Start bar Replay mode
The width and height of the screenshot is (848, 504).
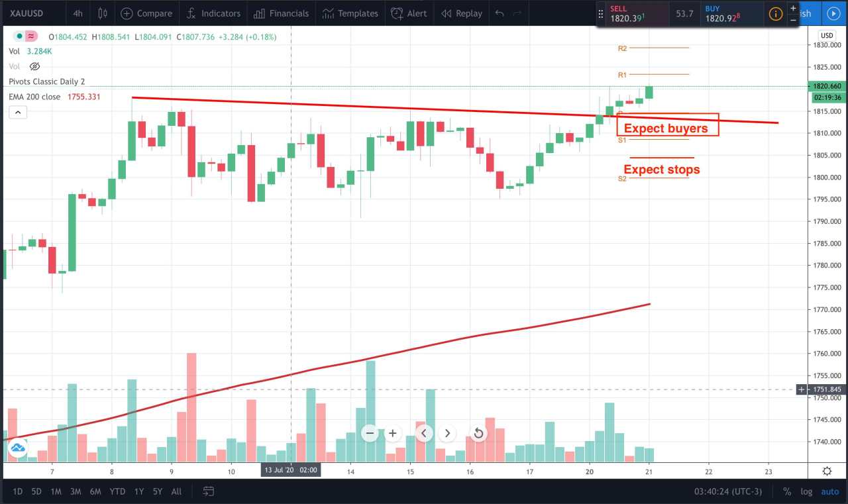click(x=462, y=13)
